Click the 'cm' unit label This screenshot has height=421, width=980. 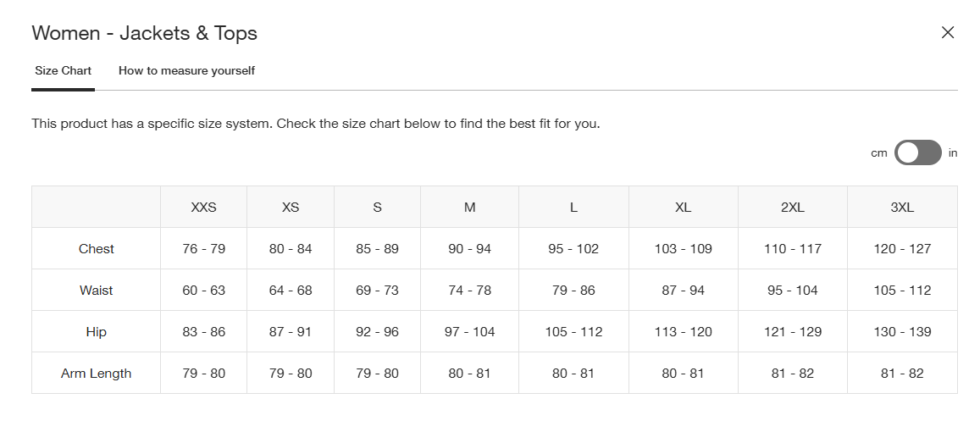coord(878,153)
